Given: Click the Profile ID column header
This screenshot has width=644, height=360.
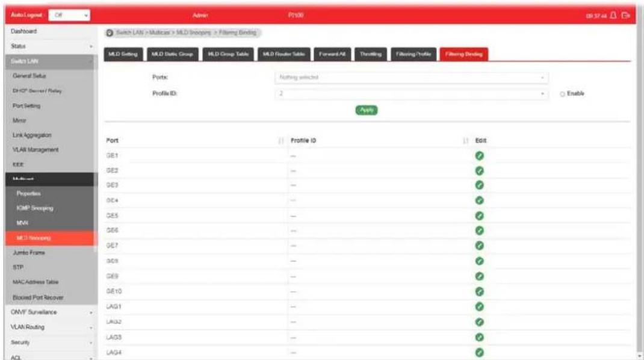Looking at the screenshot, I should 303,140.
